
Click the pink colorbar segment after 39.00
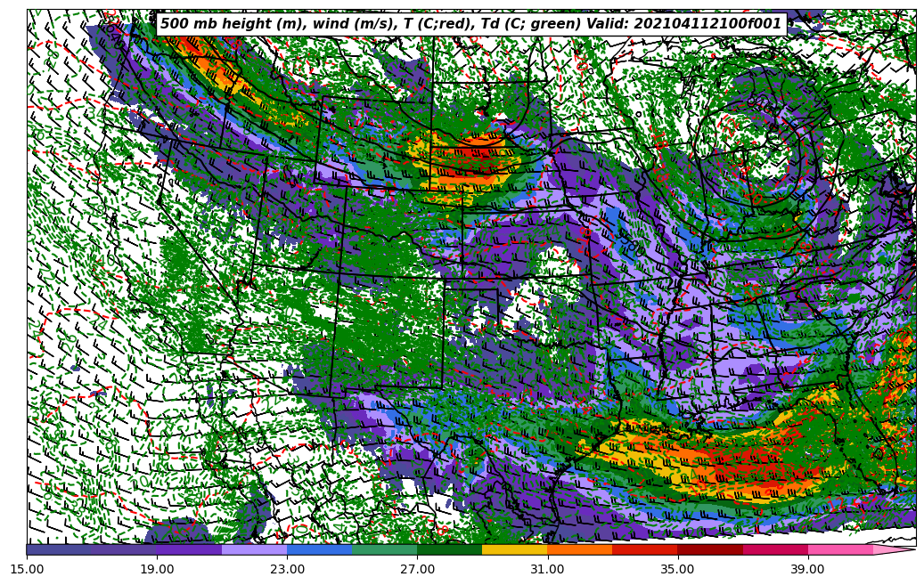tap(840, 549)
